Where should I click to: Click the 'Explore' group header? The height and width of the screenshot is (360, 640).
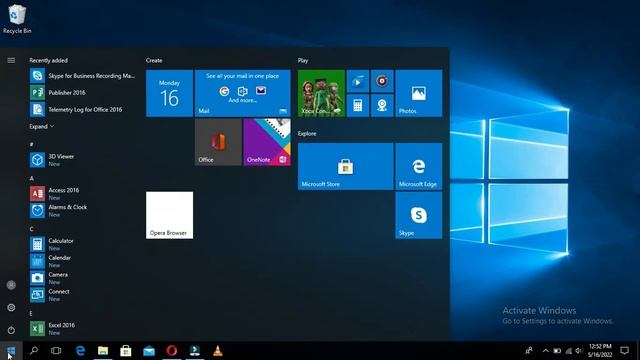tap(307, 133)
